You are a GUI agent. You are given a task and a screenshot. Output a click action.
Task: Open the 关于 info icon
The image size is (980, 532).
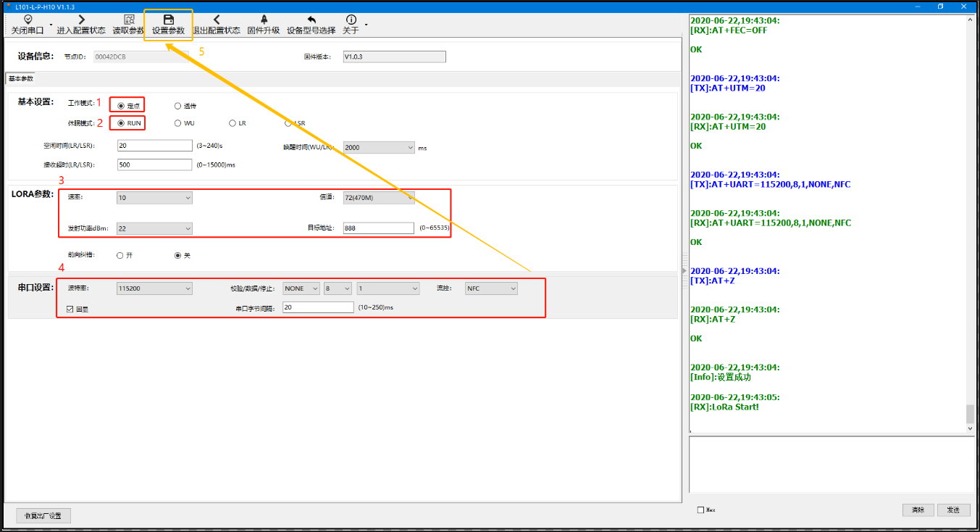point(351,20)
